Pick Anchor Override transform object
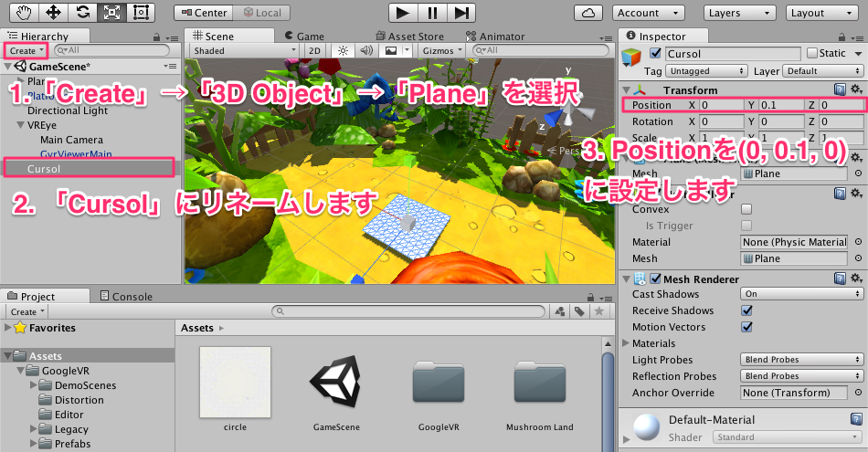This screenshot has width=868, height=452. [858, 393]
